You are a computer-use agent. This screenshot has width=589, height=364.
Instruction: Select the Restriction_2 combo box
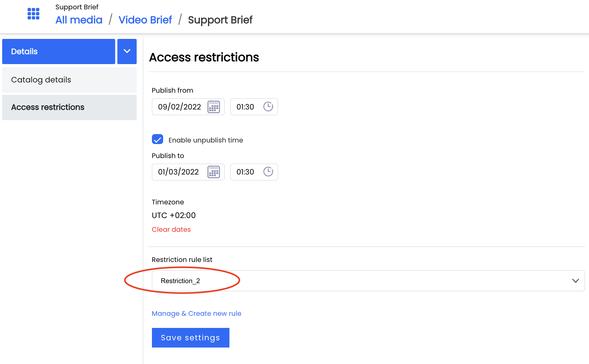pyautogui.click(x=368, y=281)
